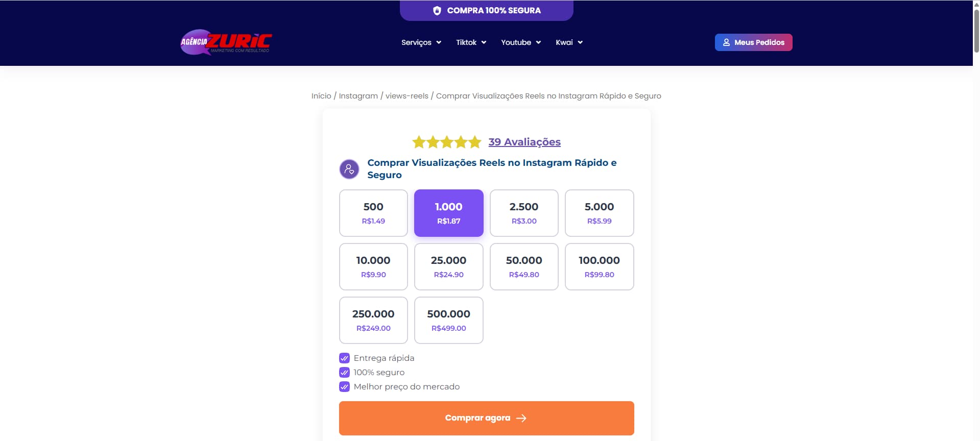Uncheck the 100% seguro checkbox
Image resolution: width=980 pixels, height=441 pixels.
click(344, 372)
